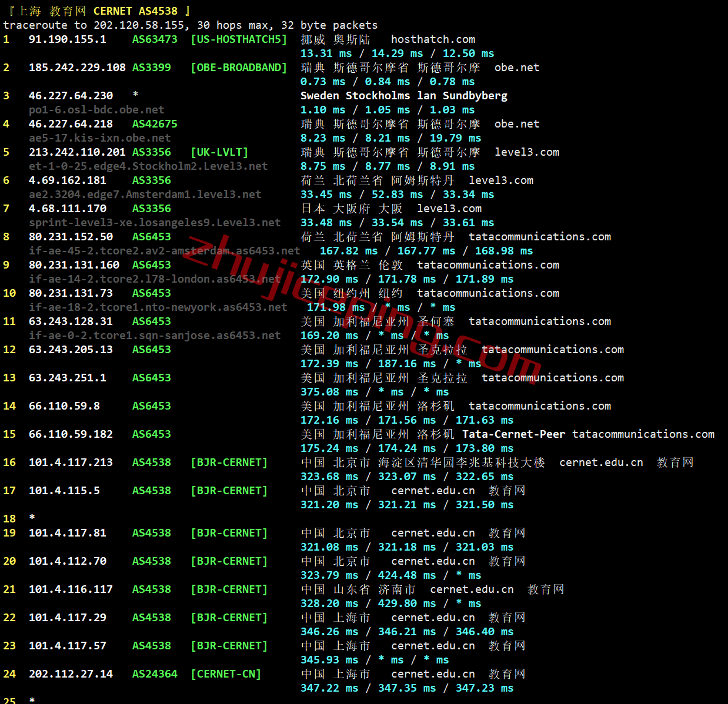Select the latency value 0.73 ms
Screen dimensions: 728x704
pyautogui.click(x=323, y=82)
